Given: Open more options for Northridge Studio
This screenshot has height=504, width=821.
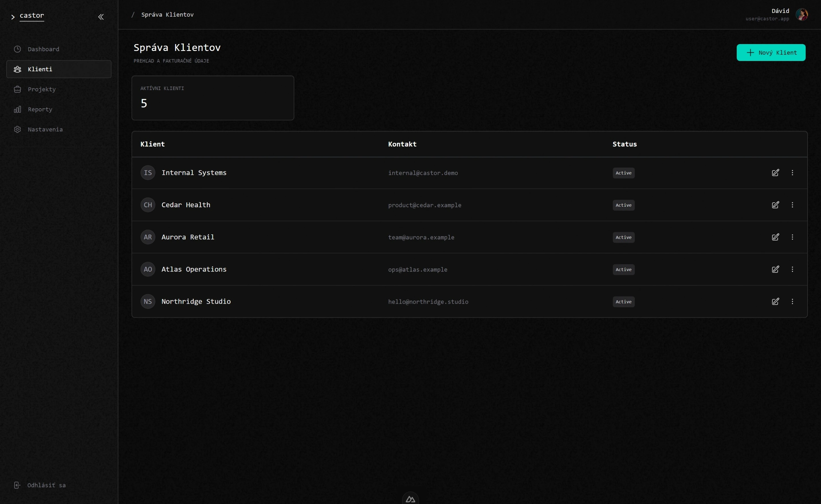Looking at the screenshot, I should (x=792, y=301).
